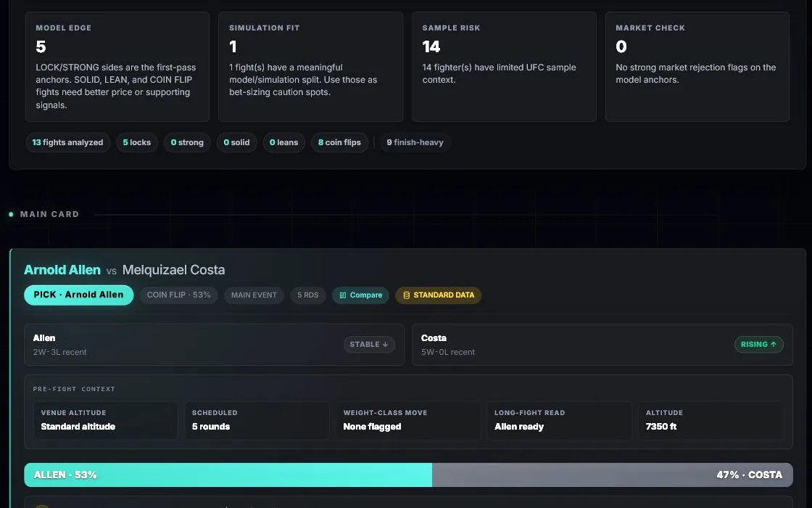This screenshot has width=812, height=508.
Task: Click the STABLE trend badge for Allen
Action: click(x=369, y=345)
